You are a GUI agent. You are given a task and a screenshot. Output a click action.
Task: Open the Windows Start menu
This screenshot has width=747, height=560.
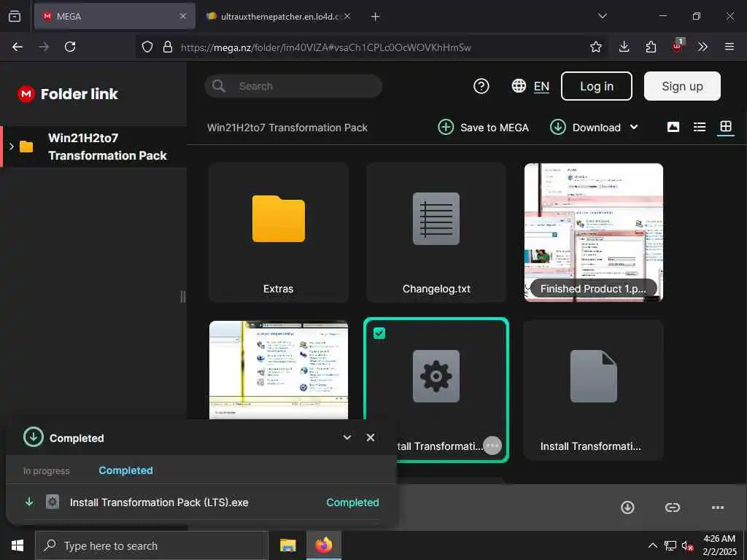[18, 545]
